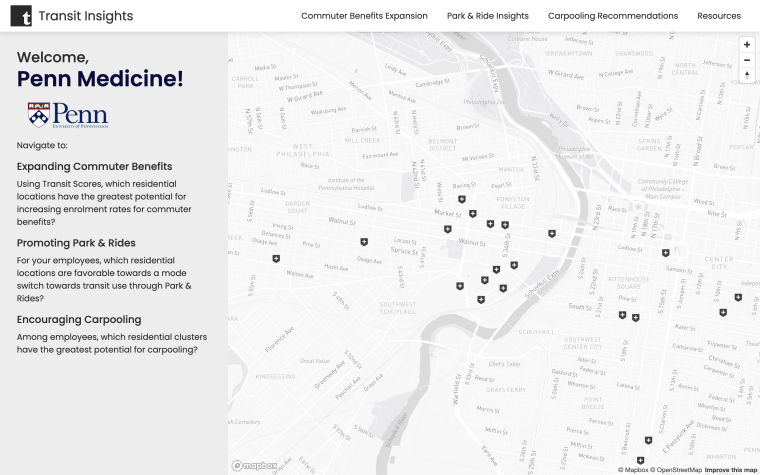
Task: Select hospital marker left of Walnut St label near S 34th
Action: tap(448, 229)
